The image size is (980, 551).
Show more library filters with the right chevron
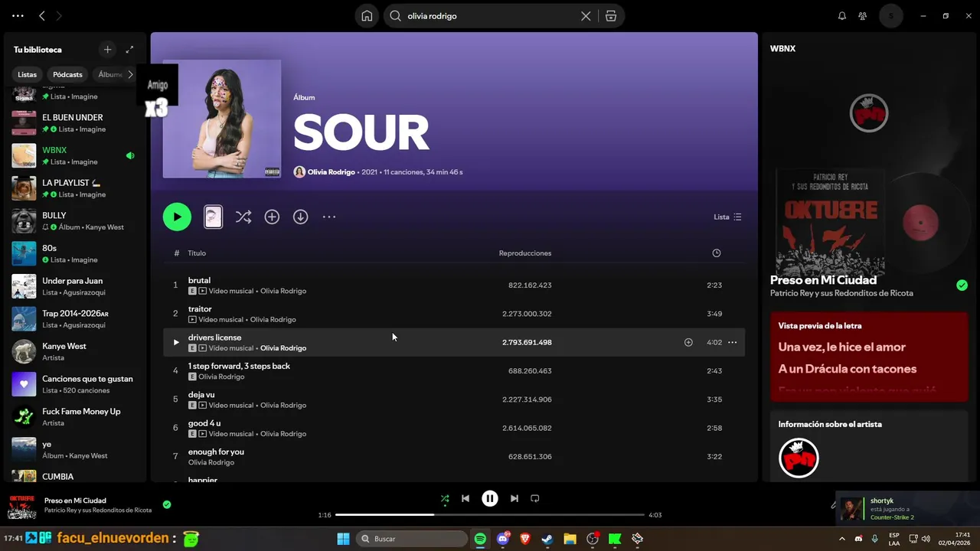coord(130,74)
